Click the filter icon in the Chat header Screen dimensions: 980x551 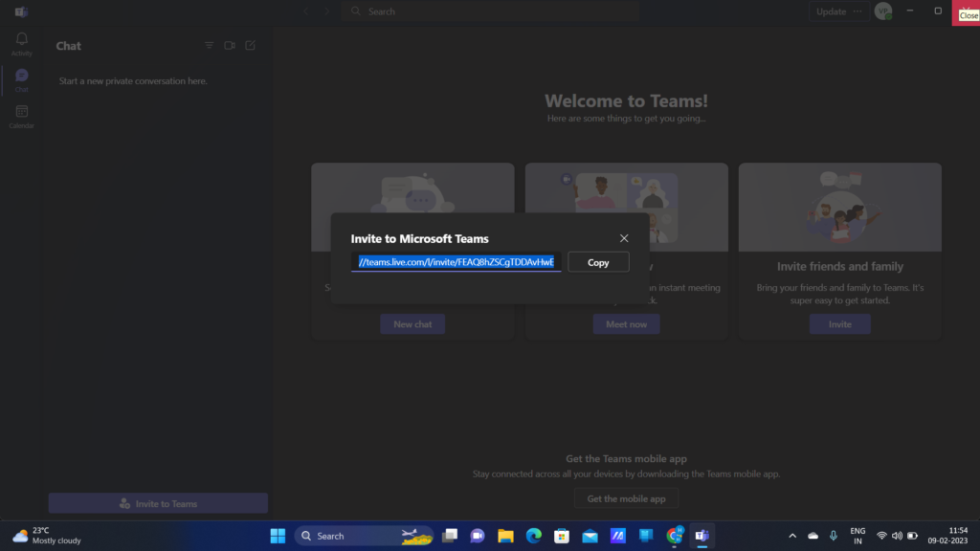[209, 46]
